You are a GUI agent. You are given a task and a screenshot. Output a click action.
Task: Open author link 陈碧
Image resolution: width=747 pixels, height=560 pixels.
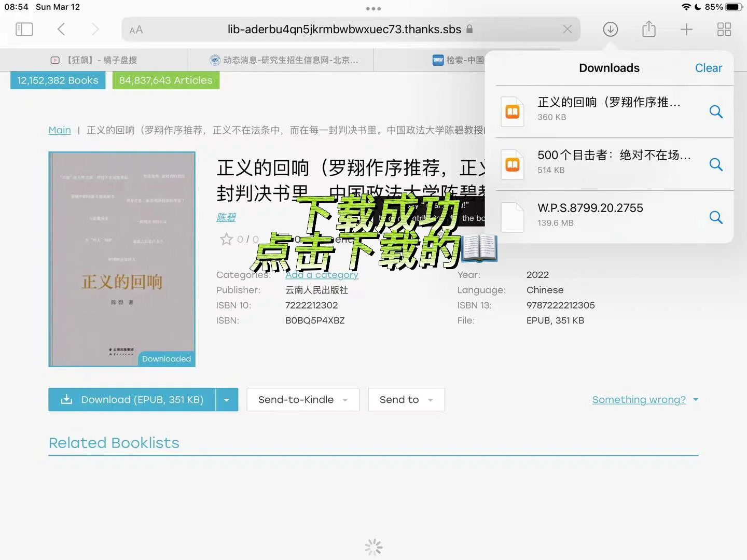click(x=226, y=217)
